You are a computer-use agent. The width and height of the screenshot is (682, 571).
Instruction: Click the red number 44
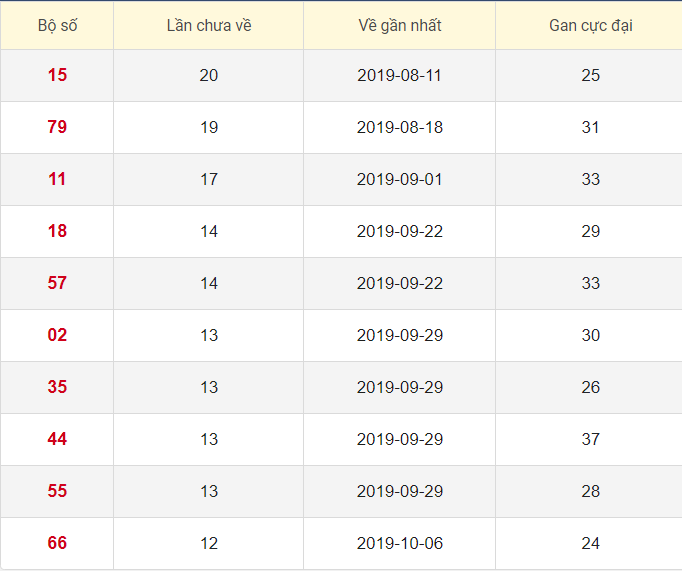(57, 439)
